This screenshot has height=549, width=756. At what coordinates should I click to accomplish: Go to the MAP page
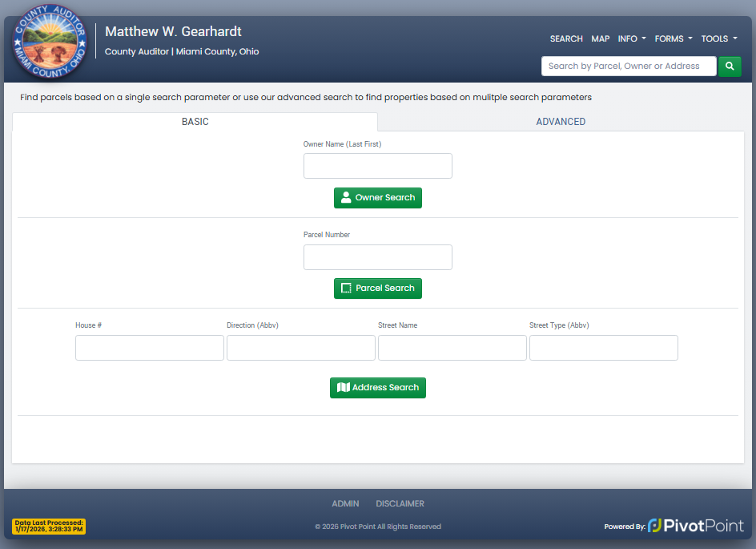(600, 38)
